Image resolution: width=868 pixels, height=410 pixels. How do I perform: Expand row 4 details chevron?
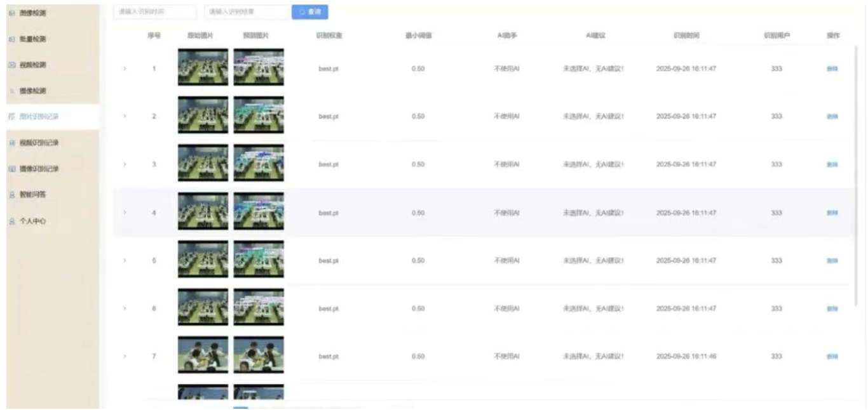(x=125, y=213)
